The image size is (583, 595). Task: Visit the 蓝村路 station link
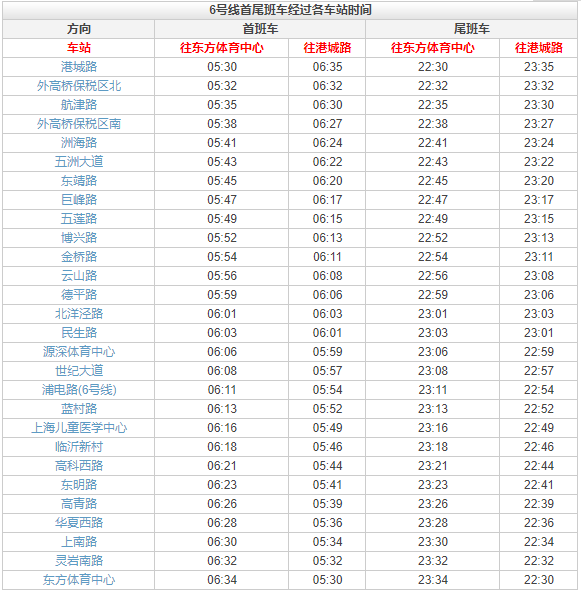tap(79, 409)
